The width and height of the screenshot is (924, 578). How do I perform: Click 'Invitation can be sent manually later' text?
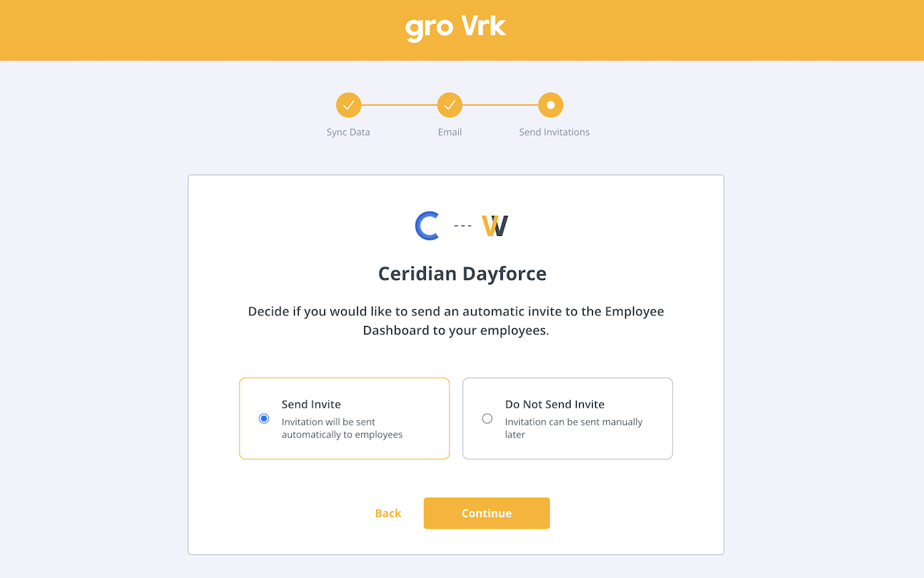pos(573,428)
